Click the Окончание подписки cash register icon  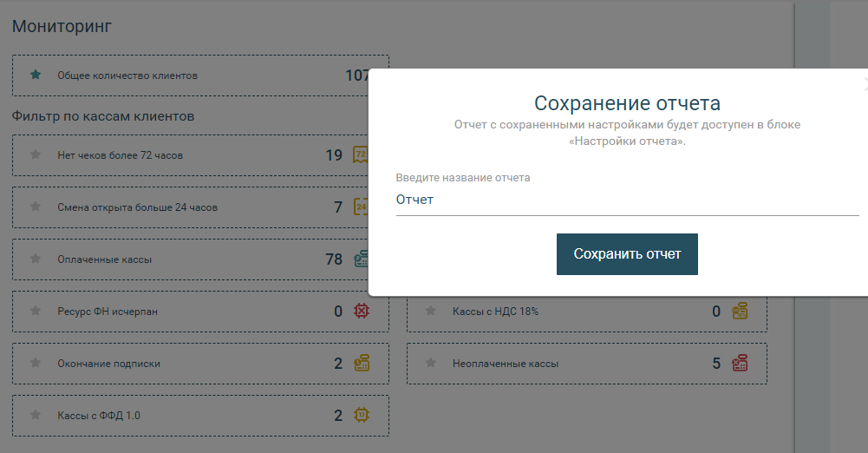362,363
